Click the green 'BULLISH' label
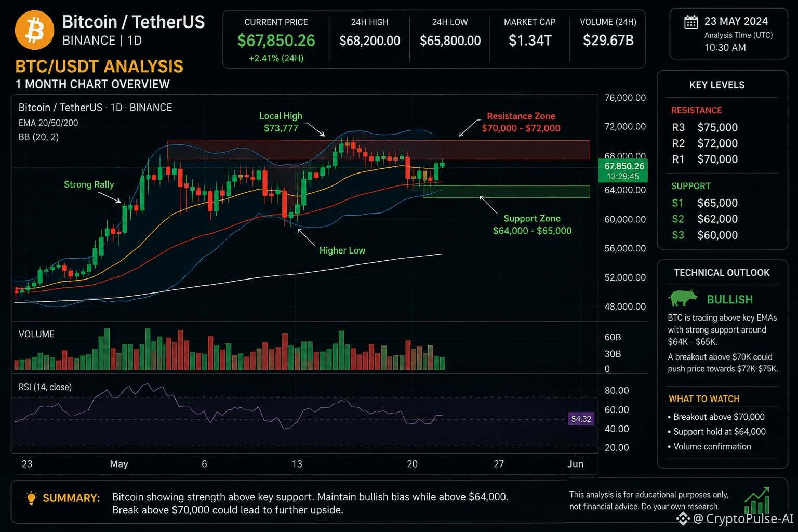Viewport: 798px width, 532px height. tap(730, 300)
